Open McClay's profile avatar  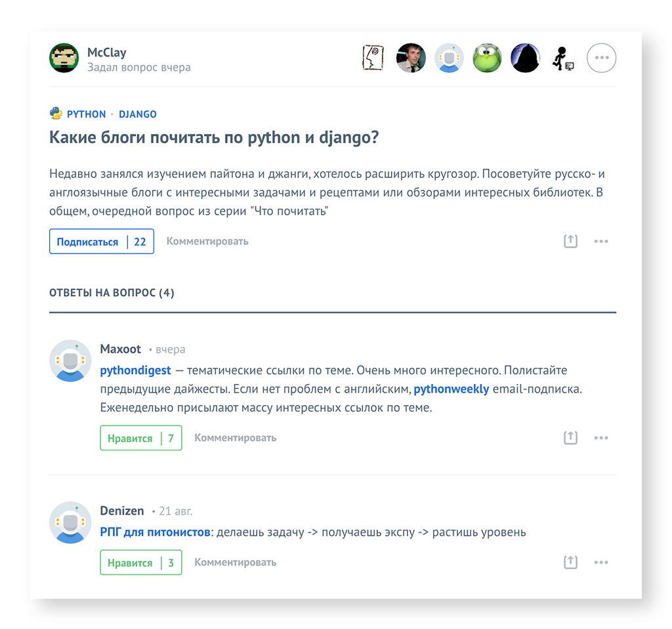pos(64,58)
